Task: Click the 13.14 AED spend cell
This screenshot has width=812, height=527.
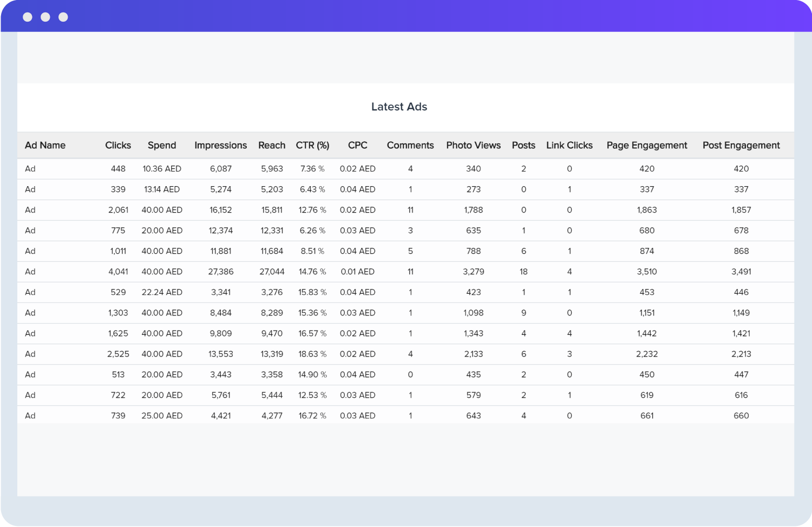Action: tap(162, 189)
